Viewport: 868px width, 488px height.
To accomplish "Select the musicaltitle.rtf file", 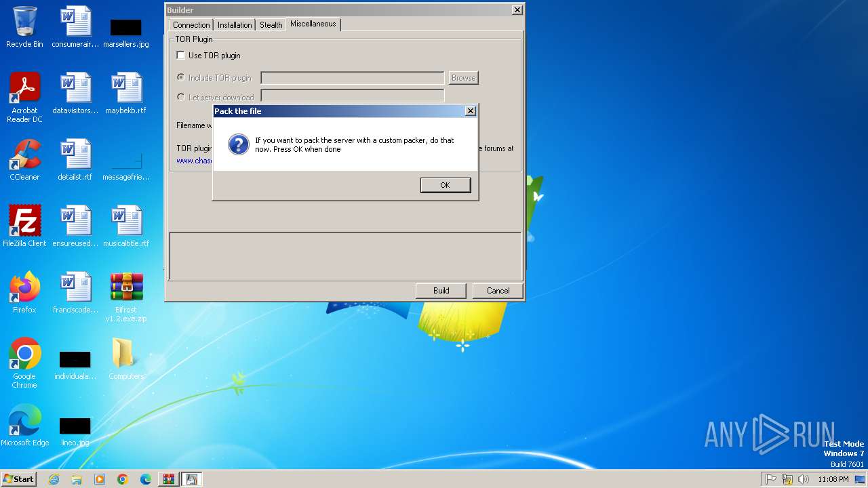I will [x=126, y=226].
